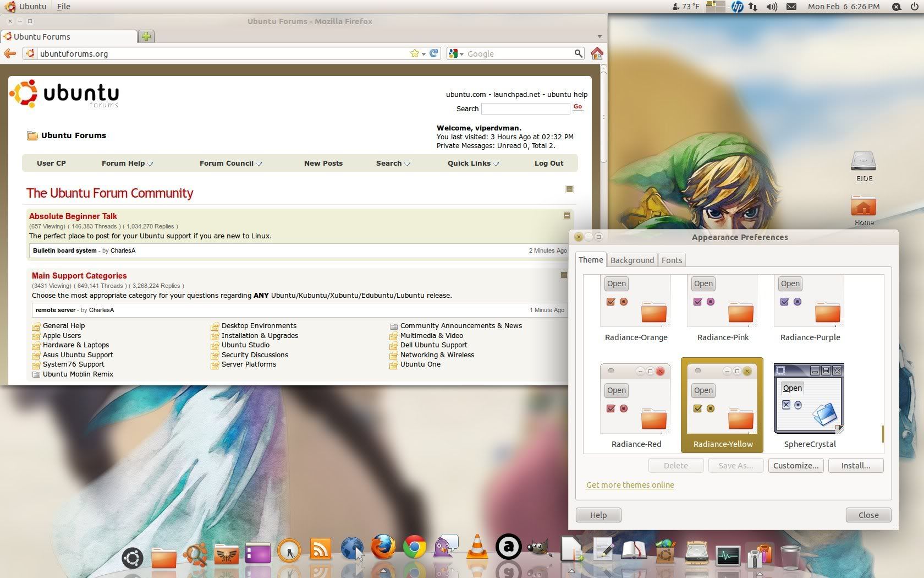924x578 pixels.
Task: Choose the SphereCrystal theme
Action: [810, 406]
